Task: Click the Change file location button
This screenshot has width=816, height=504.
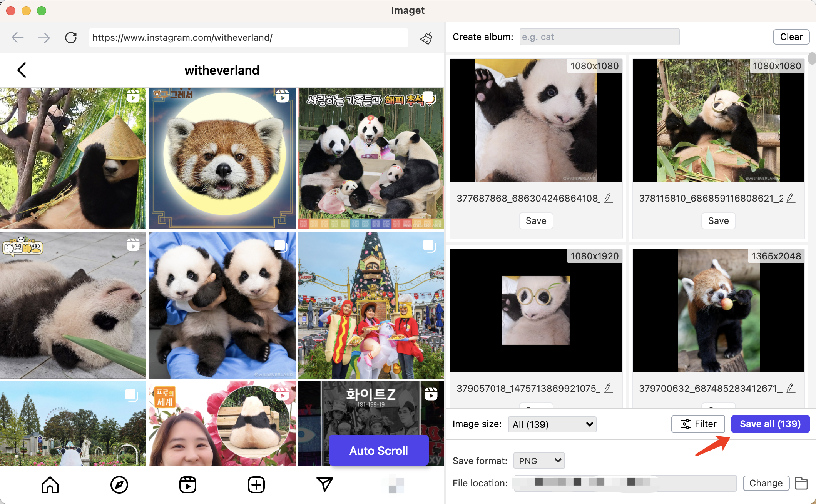Action: click(766, 482)
